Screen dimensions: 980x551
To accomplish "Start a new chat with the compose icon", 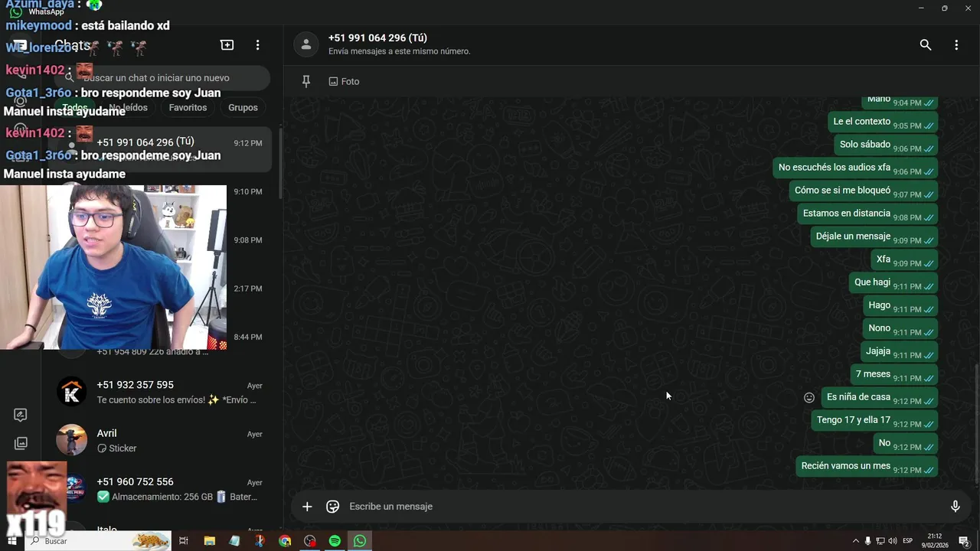I will click(227, 45).
